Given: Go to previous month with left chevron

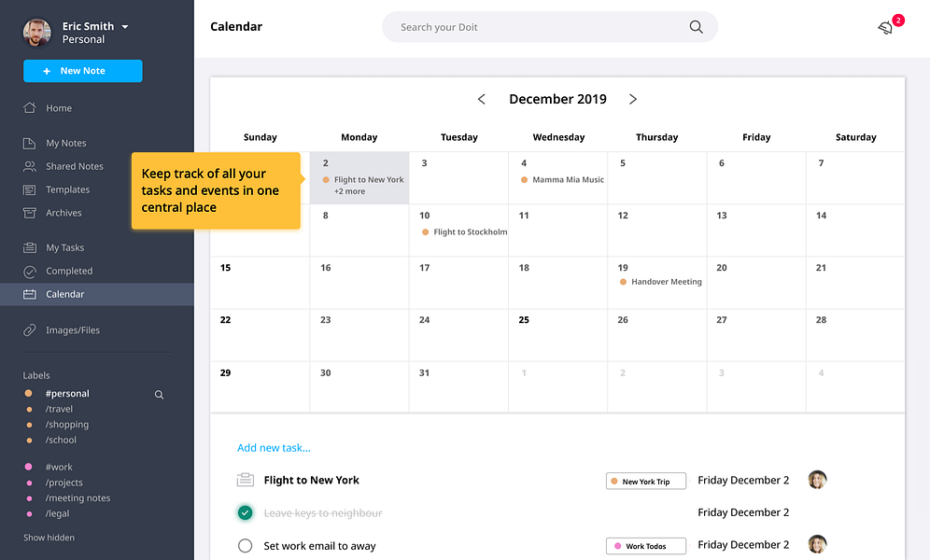Looking at the screenshot, I should tap(482, 99).
